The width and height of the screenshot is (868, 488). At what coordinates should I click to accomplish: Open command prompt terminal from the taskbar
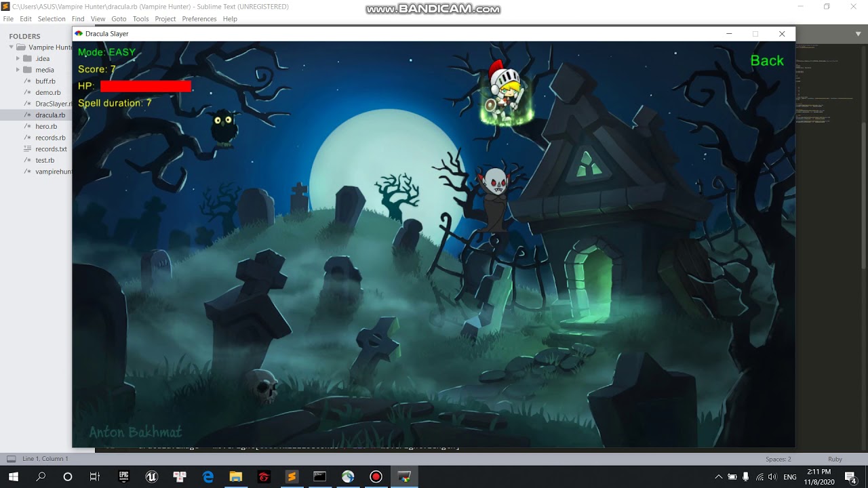pos(319,476)
